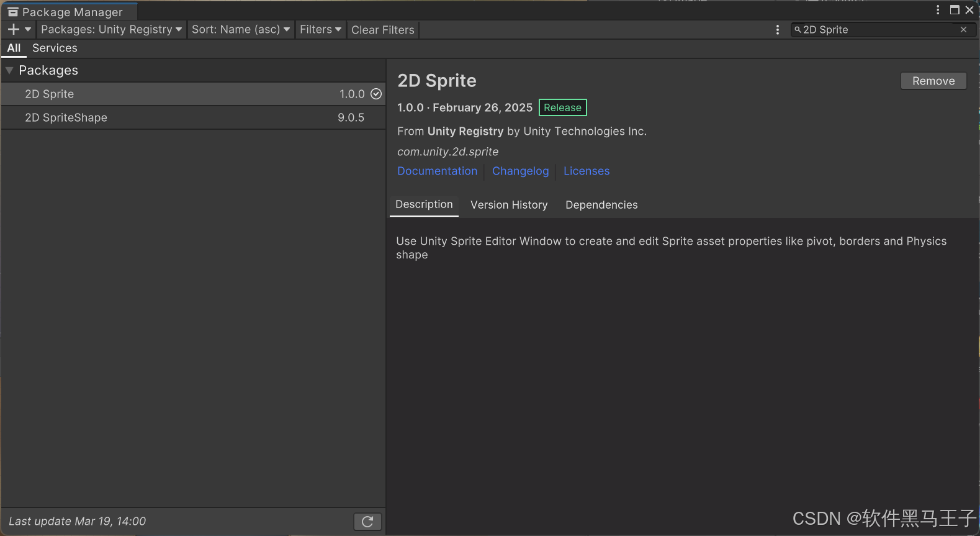Click the Last update Mar 19, 14:00 status

(x=78, y=521)
